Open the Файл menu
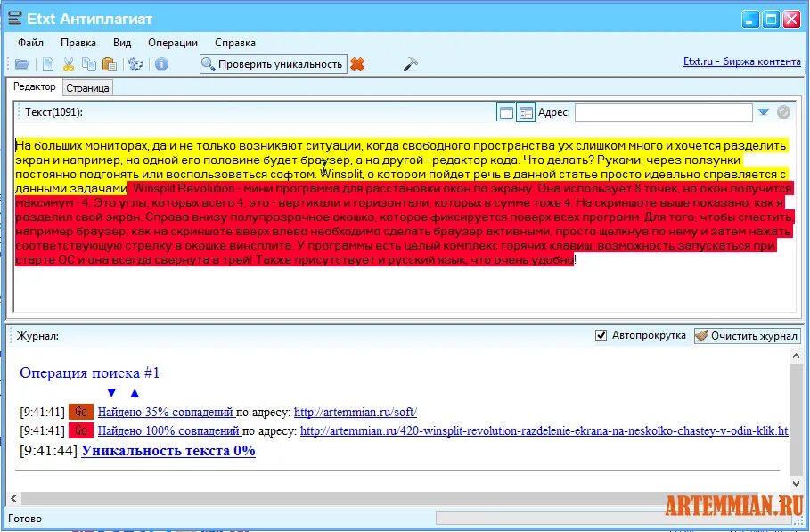Screen dimensions: 810x532 click(x=30, y=43)
